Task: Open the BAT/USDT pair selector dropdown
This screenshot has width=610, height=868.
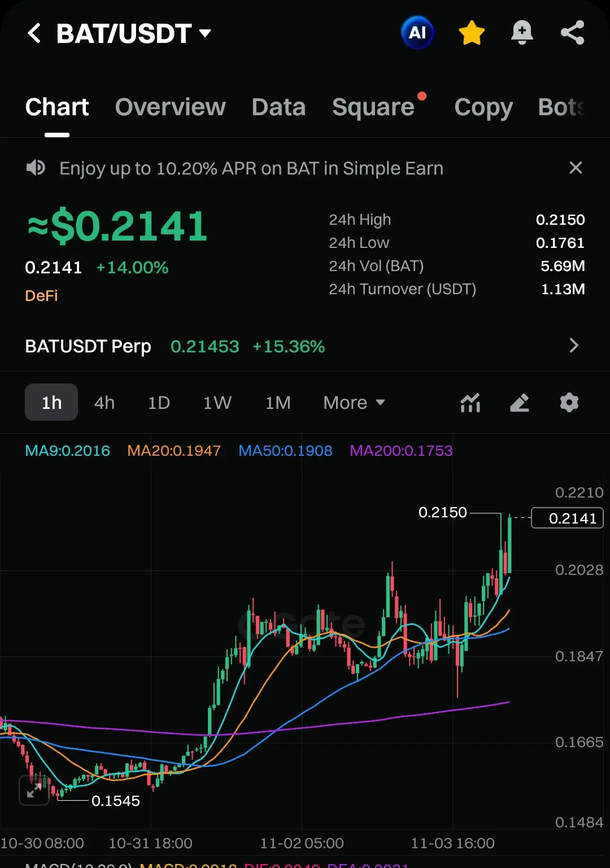Action: click(x=134, y=33)
